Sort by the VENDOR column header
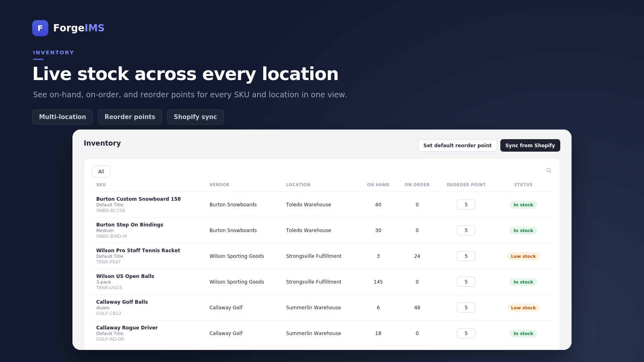 click(219, 185)
